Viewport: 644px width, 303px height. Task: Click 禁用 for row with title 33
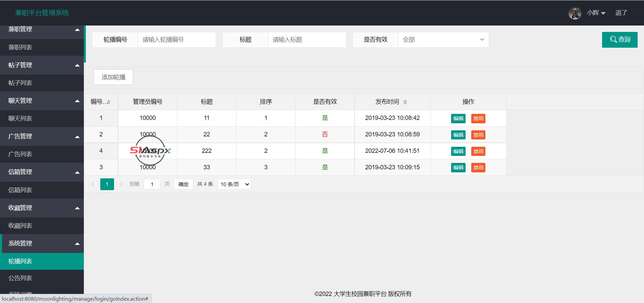478,167
